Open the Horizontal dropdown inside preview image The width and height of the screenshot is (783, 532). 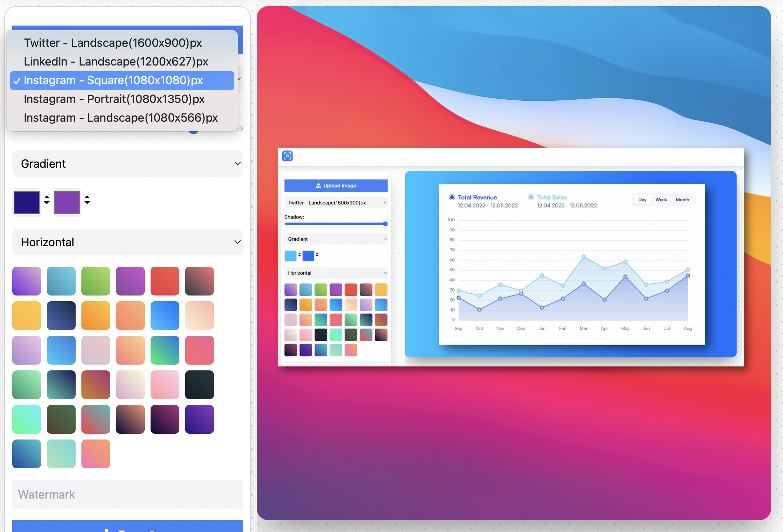(336, 273)
